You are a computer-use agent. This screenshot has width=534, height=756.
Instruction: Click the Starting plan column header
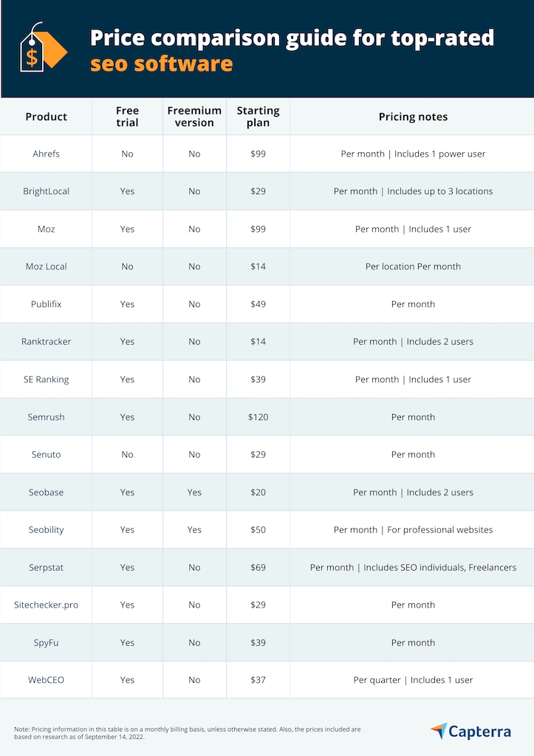[258, 117]
